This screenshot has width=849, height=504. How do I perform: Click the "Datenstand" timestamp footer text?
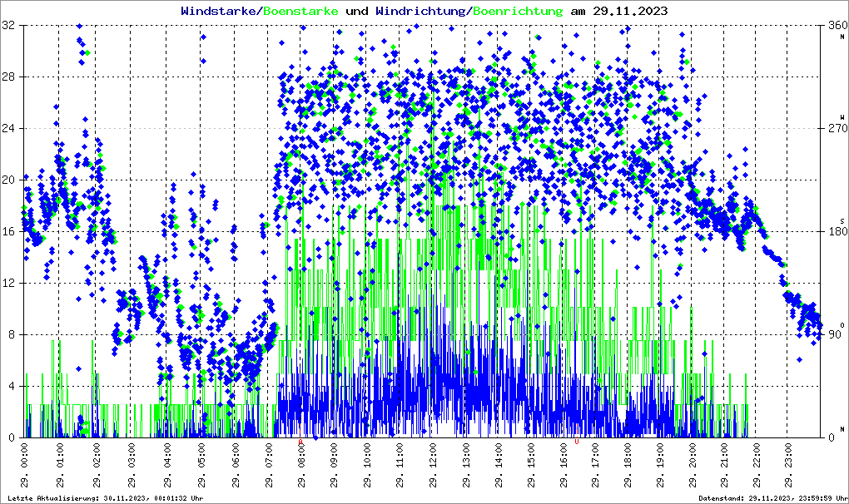click(x=772, y=498)
